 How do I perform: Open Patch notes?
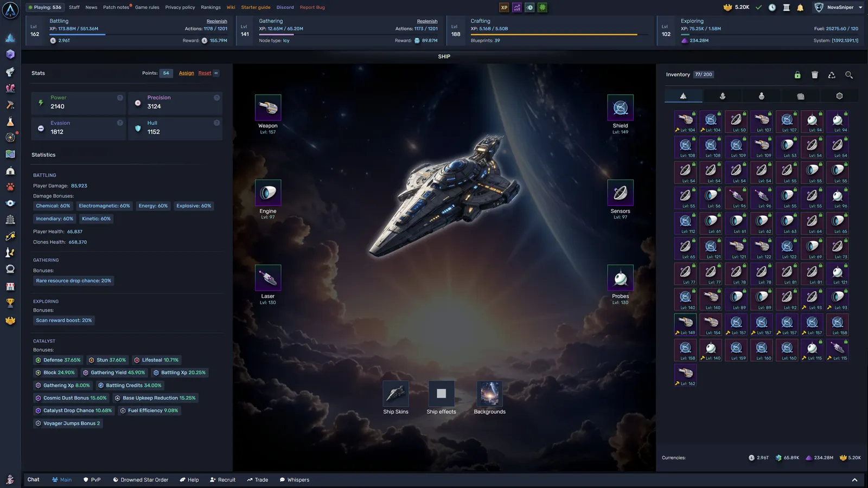(x=116, y=8)
